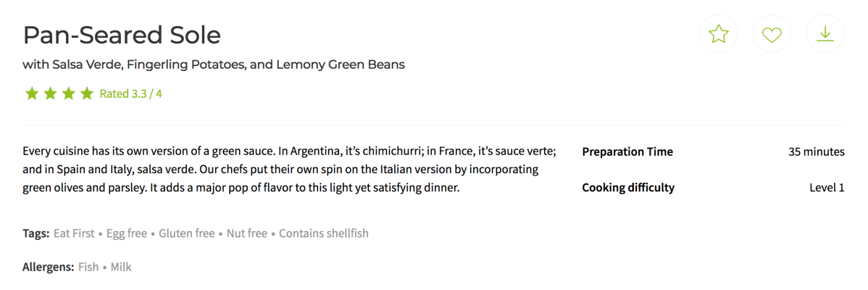Click the first green rating star
The height and width of the screenshot is (290, 868).
(31, 94)
